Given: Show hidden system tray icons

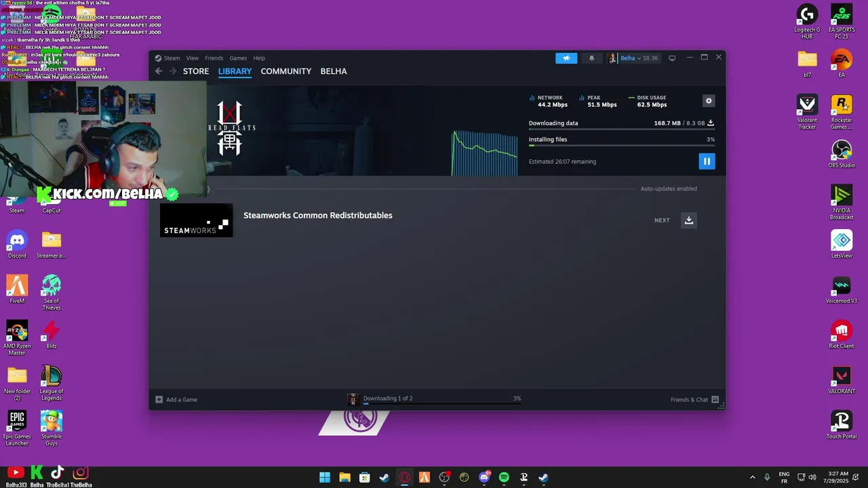Looking at the screenshot, I should click(752, 477).
